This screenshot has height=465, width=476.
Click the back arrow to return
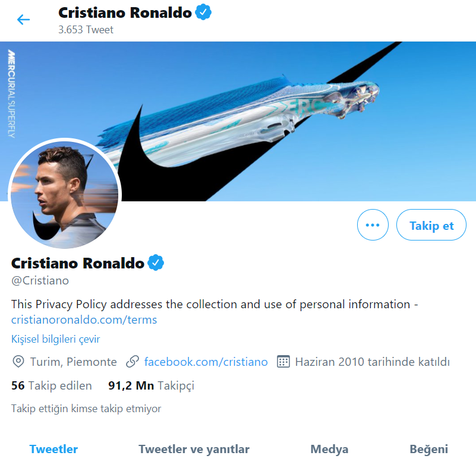(23, 19)
